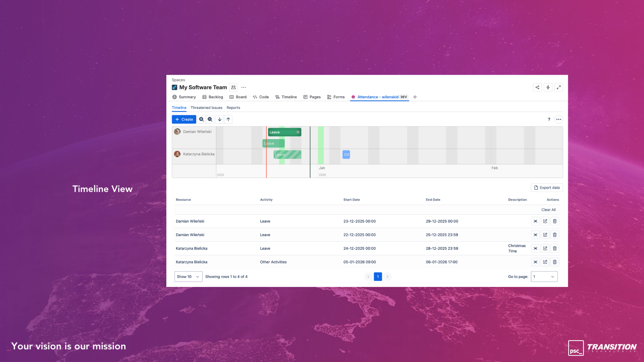644x362 pixels.
Task: Click the Export data button
Action: coord(547,188)
